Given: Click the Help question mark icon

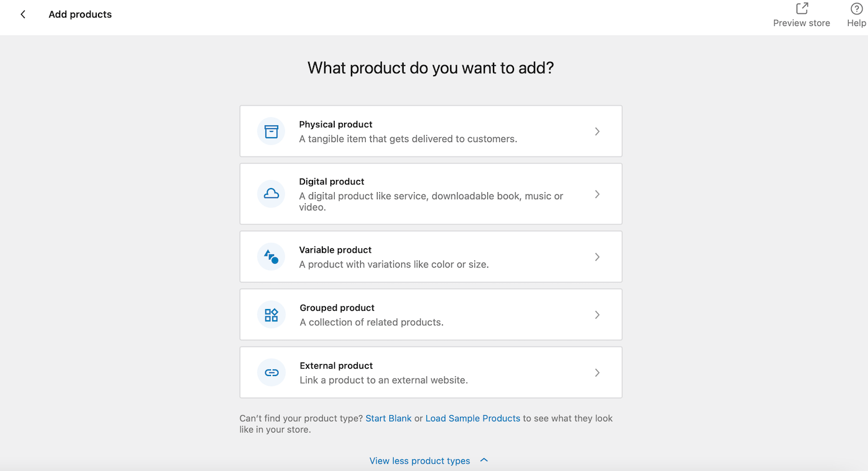Looking at the screenshot, I should pyautogui.click(x=857, y=9).
